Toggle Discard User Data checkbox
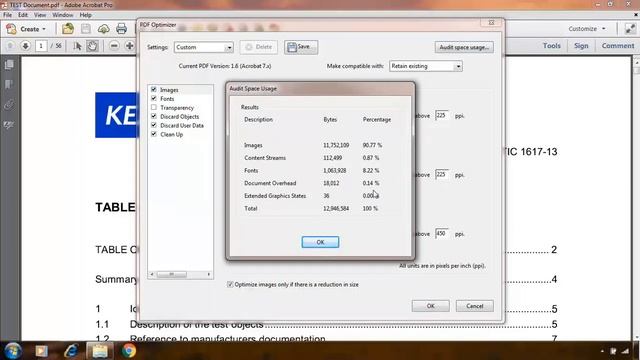640x360 pixels. 154,125
